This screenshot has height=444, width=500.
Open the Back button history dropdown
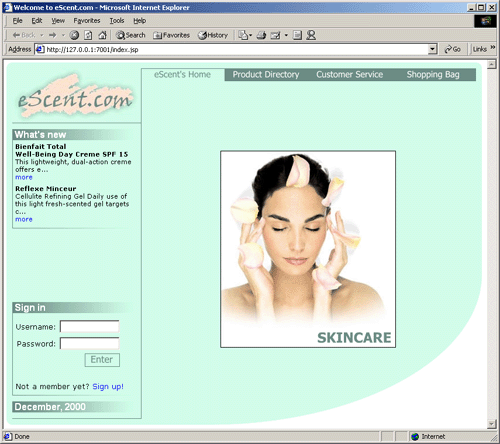click(x=42, y=35)
